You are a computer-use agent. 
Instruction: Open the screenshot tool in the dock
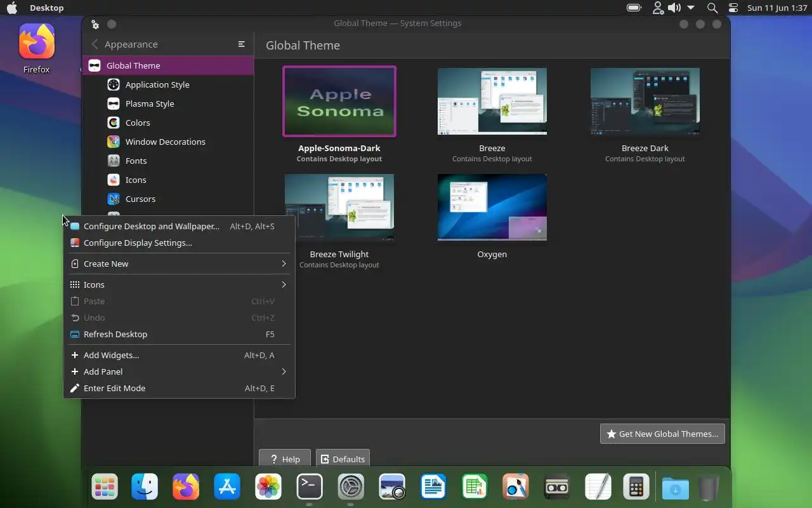[392, 487]
